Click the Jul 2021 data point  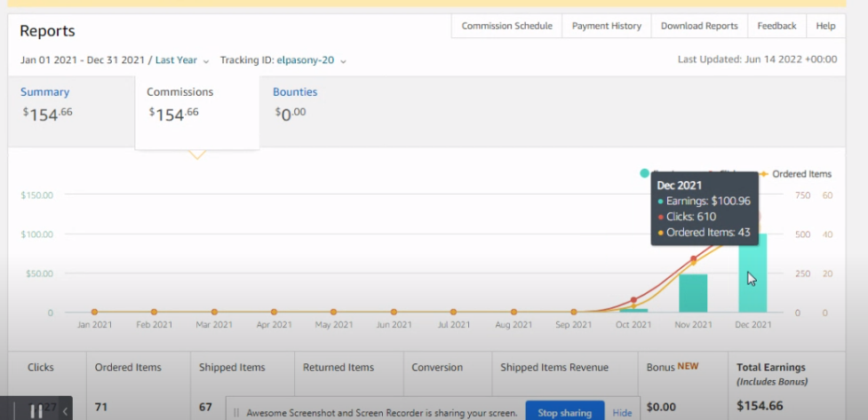pos(453,312)
